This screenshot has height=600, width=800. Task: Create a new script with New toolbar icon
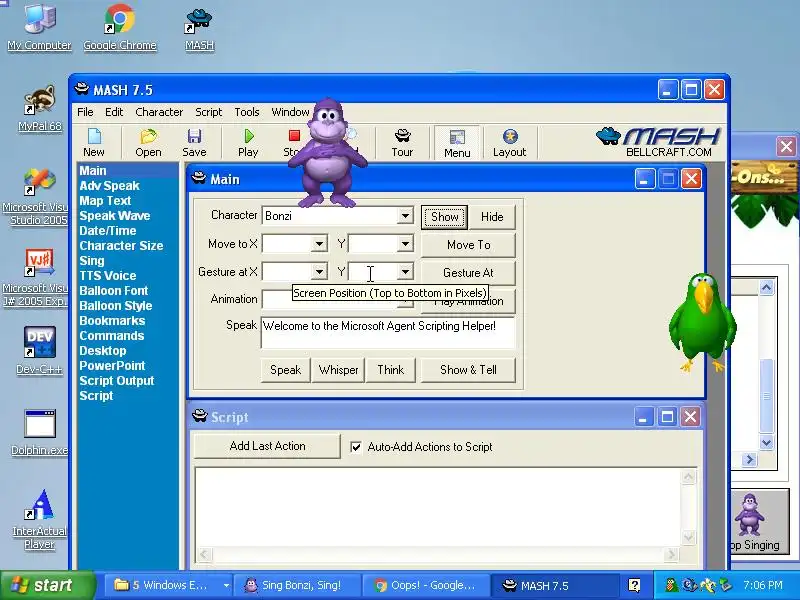(94, 142)
